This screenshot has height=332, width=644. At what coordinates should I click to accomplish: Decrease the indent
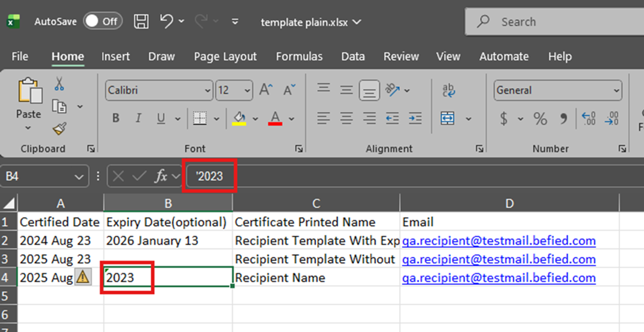point(392,118)
